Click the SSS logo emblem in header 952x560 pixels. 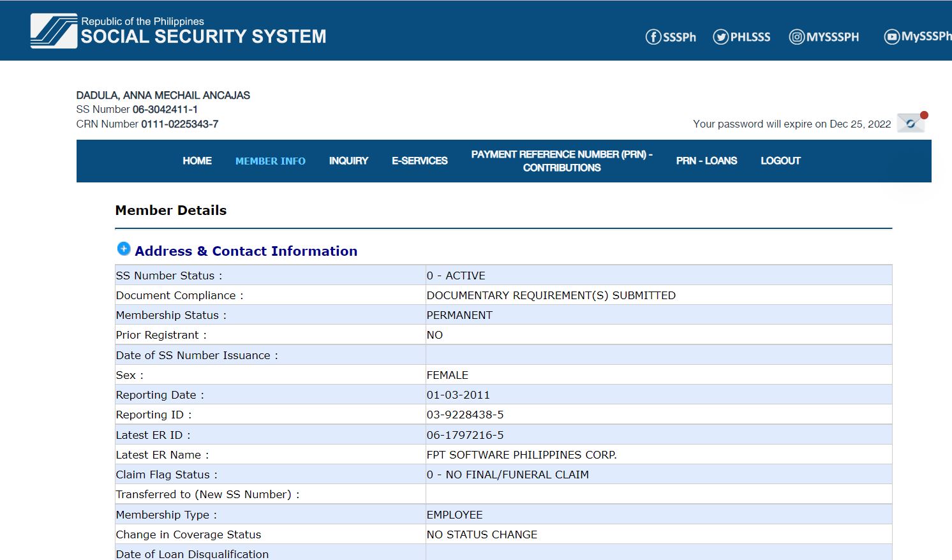54,31
